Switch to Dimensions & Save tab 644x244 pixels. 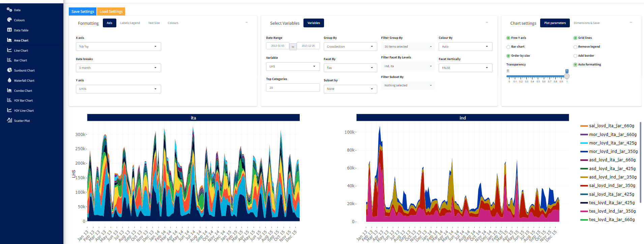click(586, 23)
